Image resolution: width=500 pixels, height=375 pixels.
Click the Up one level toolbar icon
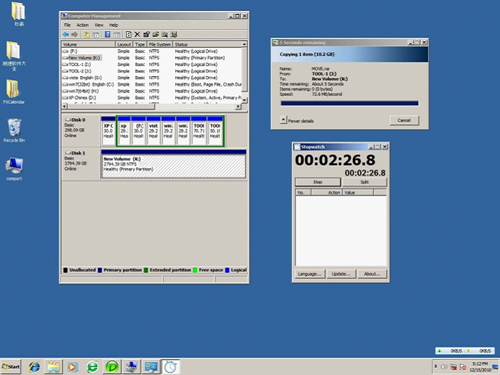[x=86, y=34]
